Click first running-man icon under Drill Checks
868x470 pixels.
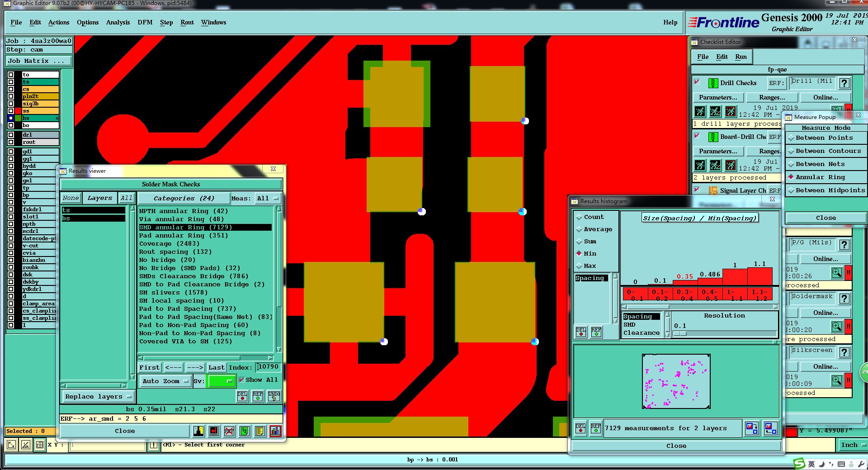pyautogui.click(x=700, y=111)
